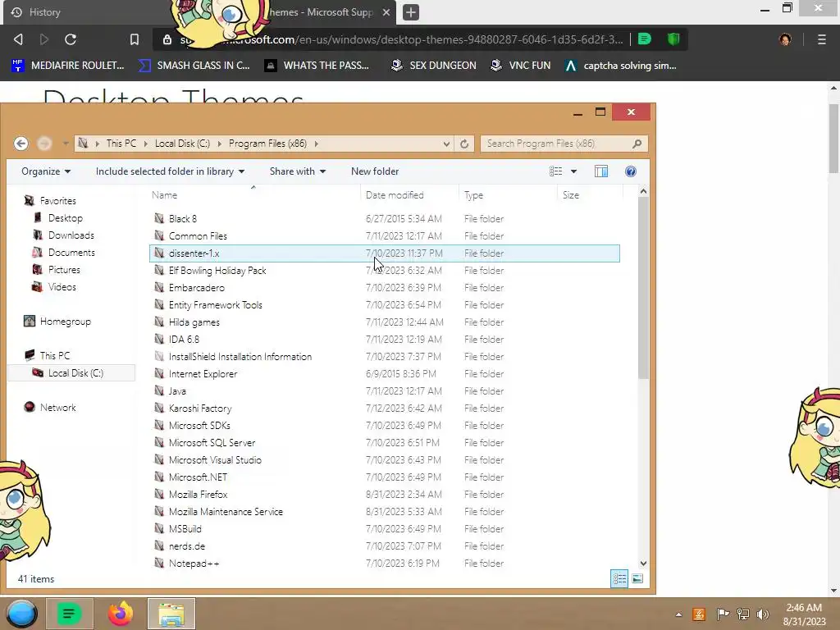Refresh the Program Files (x86) folder
This screenshot has width=840, height=630.
pos(464,144)
